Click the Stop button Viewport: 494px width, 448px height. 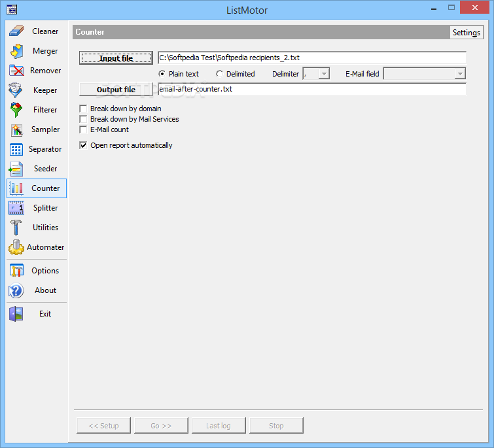pyautogui.click(x=276, y=426)
